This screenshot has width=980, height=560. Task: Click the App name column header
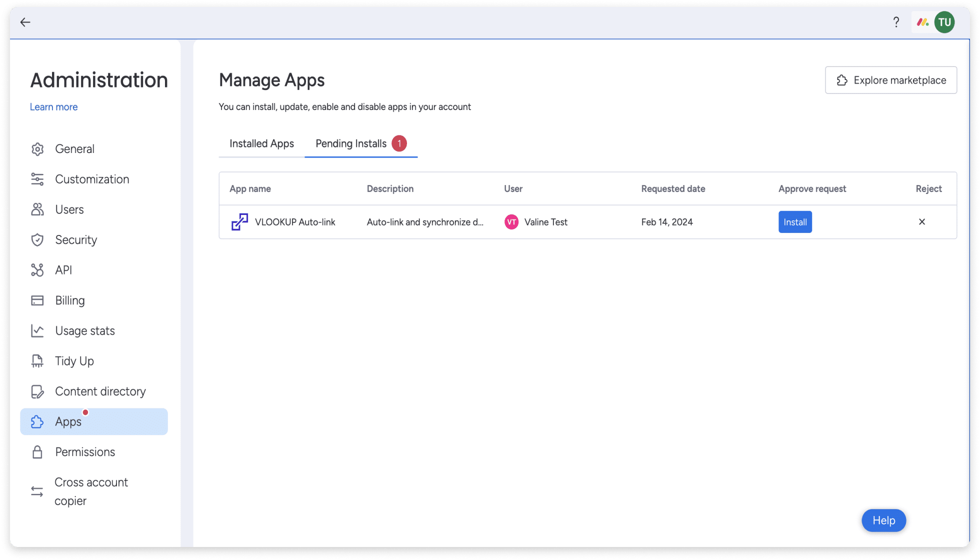[250, 189]
